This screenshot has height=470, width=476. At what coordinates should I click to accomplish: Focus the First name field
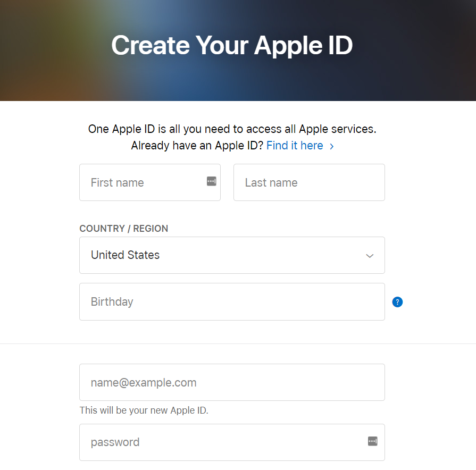pyautogui.click(x=150, y=182)
